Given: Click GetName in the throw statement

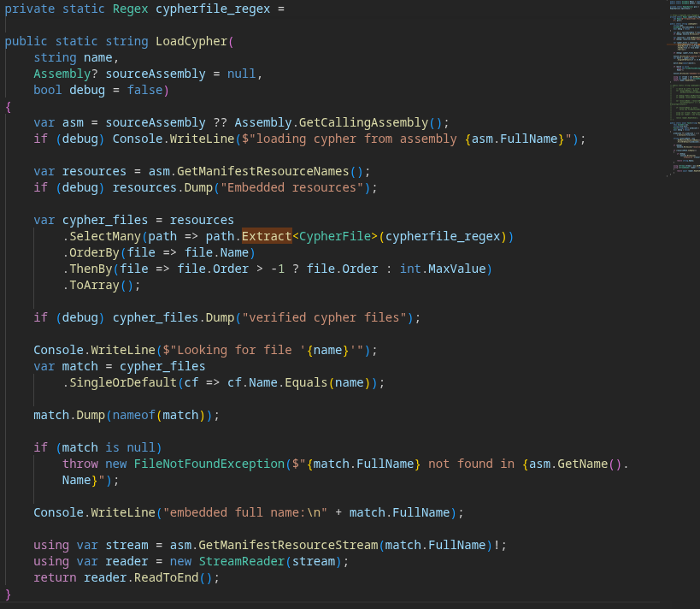Looking at the screenshot, I should coord(583,464).
